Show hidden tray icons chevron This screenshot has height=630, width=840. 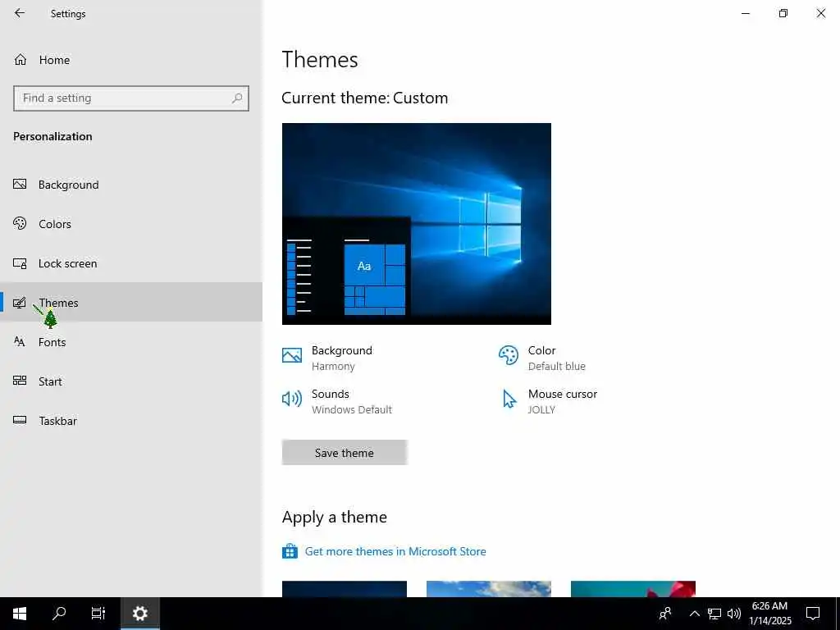point(694,614)
